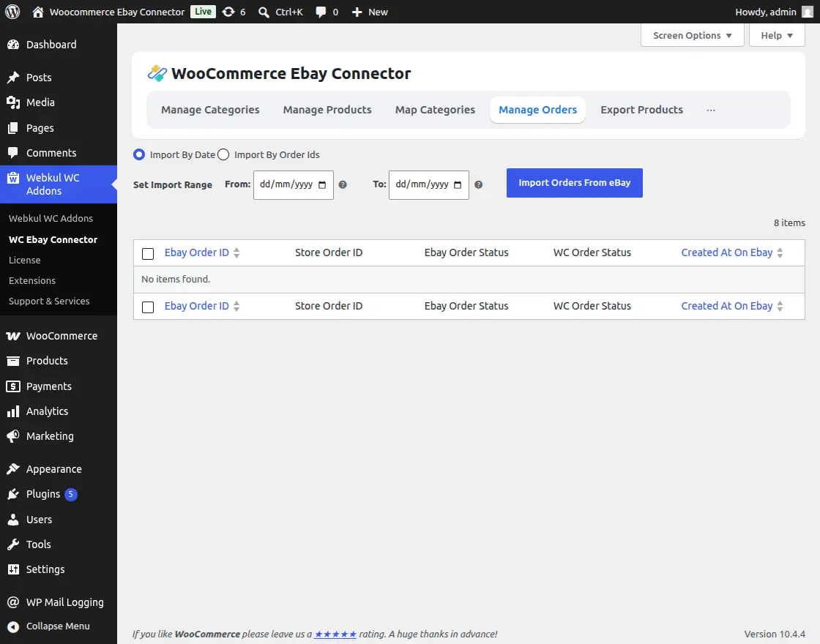Click the Live status badge
This screenshot has height=644, width=820.
[x=203, y=12]
